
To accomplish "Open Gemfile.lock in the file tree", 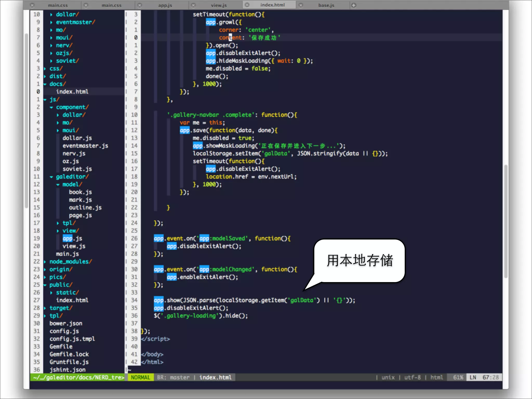I will tap(69, 355).
